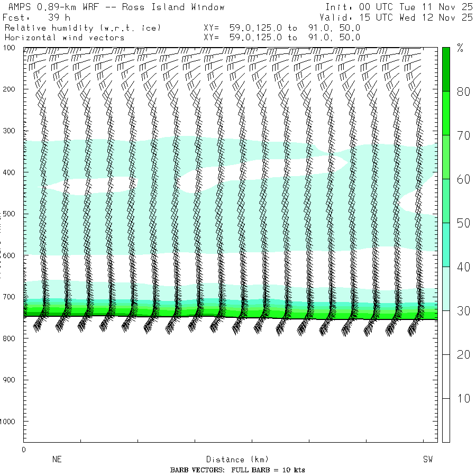Click the '100' pressure axis label

click(x=9, y=48)
